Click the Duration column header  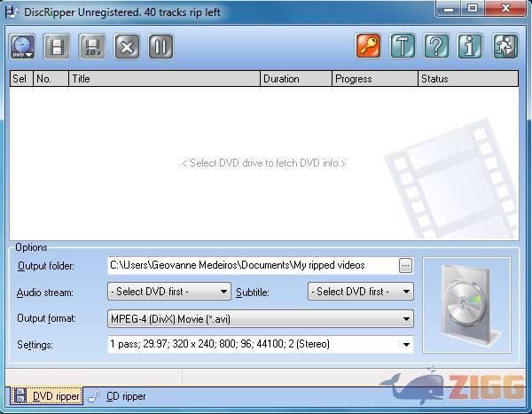tap(296, 79)
